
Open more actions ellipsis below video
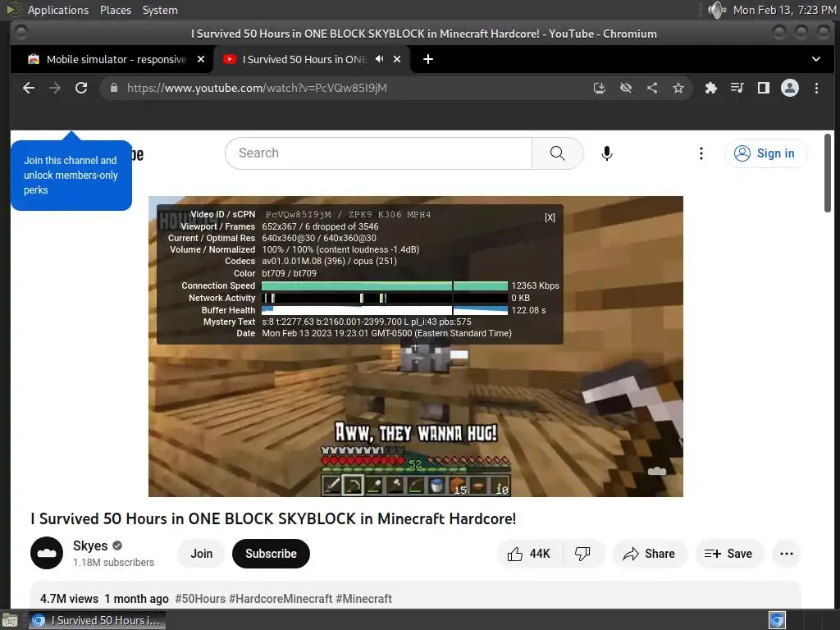coord(787,554)
